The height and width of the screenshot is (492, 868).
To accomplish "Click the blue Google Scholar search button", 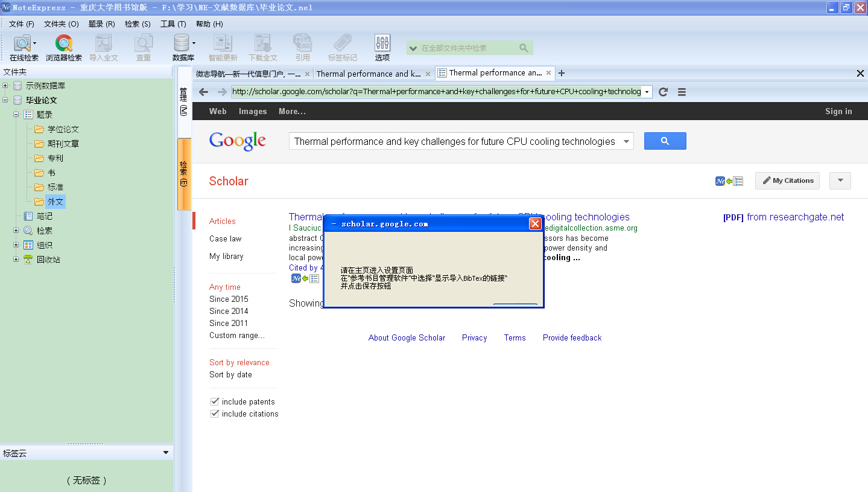I will (665, 141).
